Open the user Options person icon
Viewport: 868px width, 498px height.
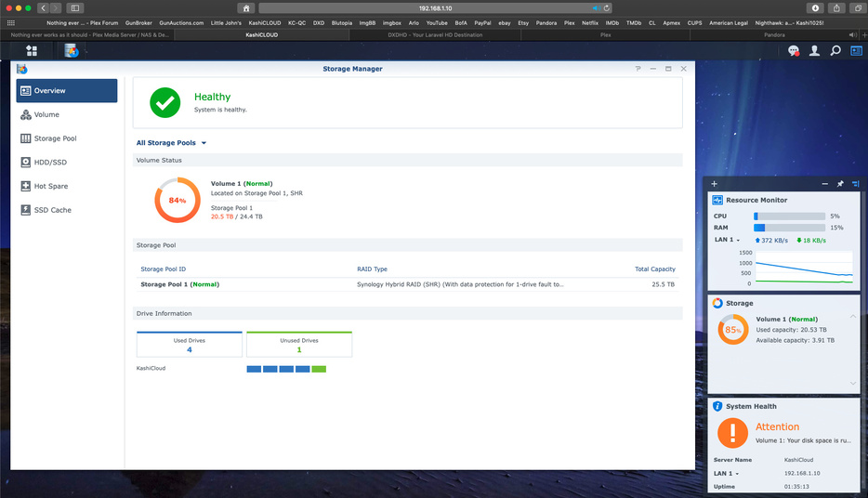click(x=814, y=51)
